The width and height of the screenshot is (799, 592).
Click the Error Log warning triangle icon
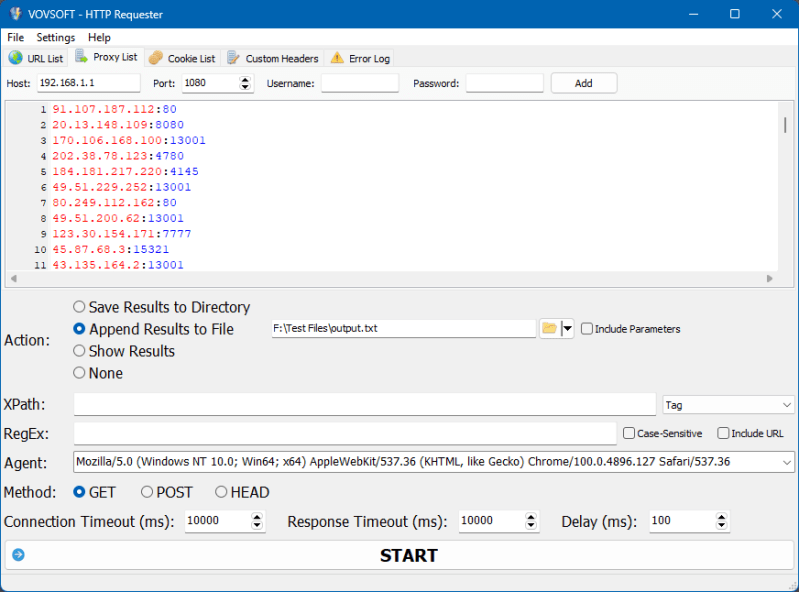tap(337, 58)
